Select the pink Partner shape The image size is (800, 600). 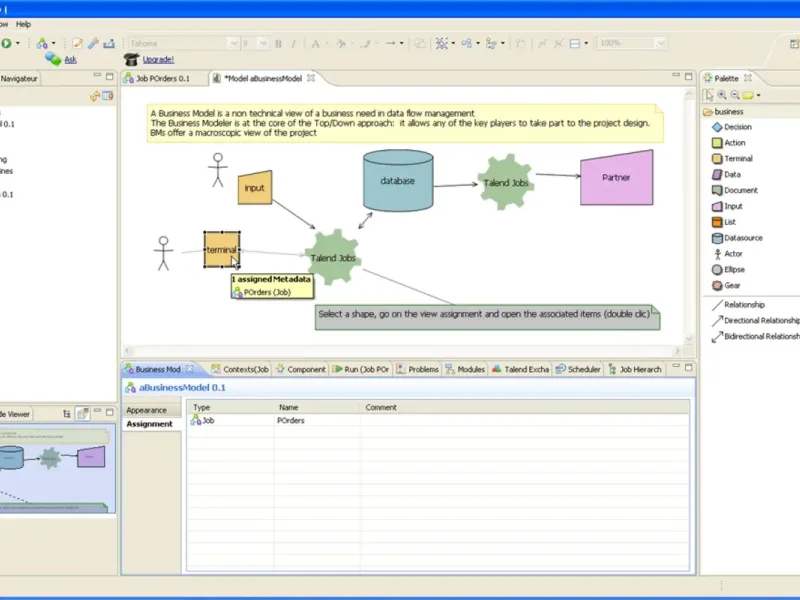[x=616, y=178]
